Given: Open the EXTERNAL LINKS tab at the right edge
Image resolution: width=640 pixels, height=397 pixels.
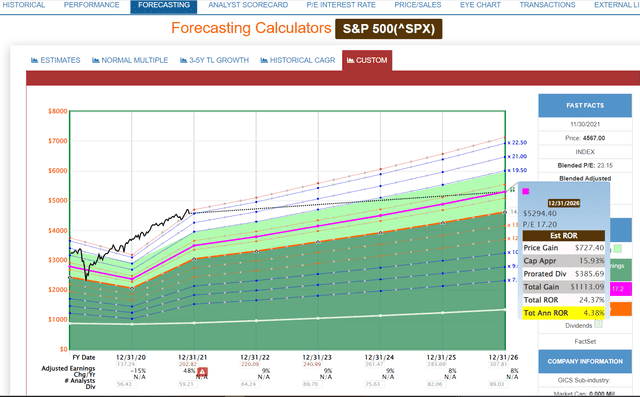Looking at the screenshot, I should (616, 5).
